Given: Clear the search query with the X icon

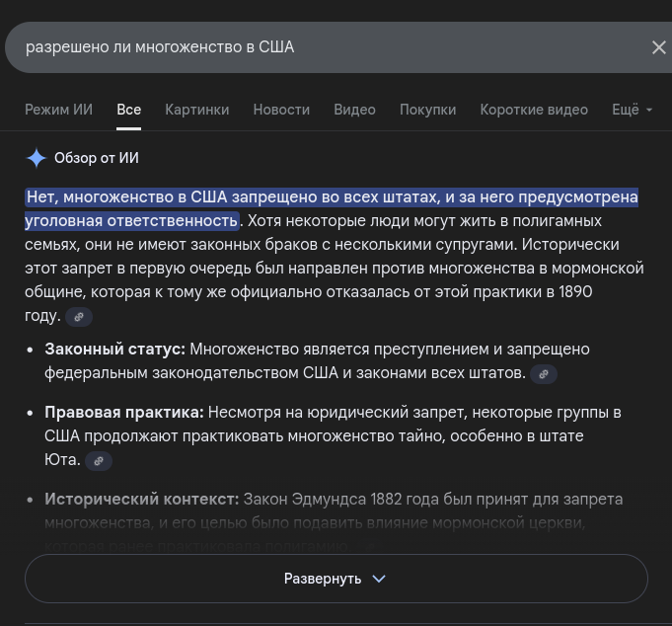Looking at the screenshot, I should (x=659, y=47).
